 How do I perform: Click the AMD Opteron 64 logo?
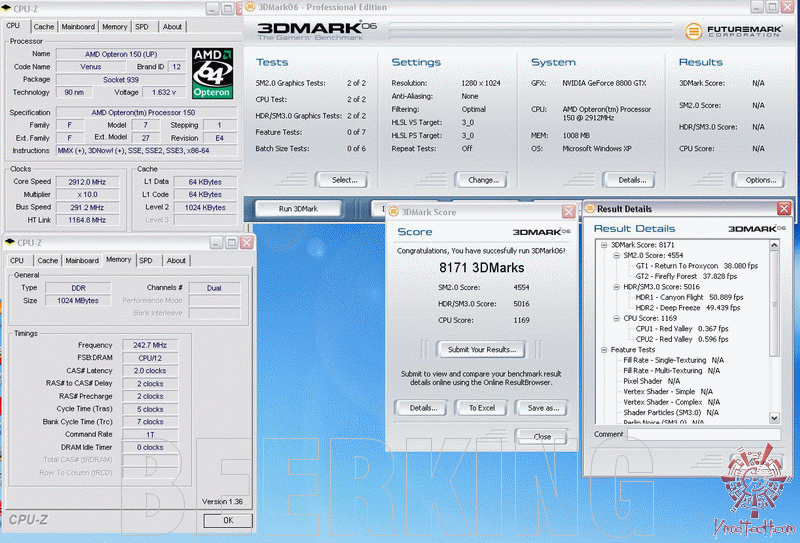[x=211, y=72]
